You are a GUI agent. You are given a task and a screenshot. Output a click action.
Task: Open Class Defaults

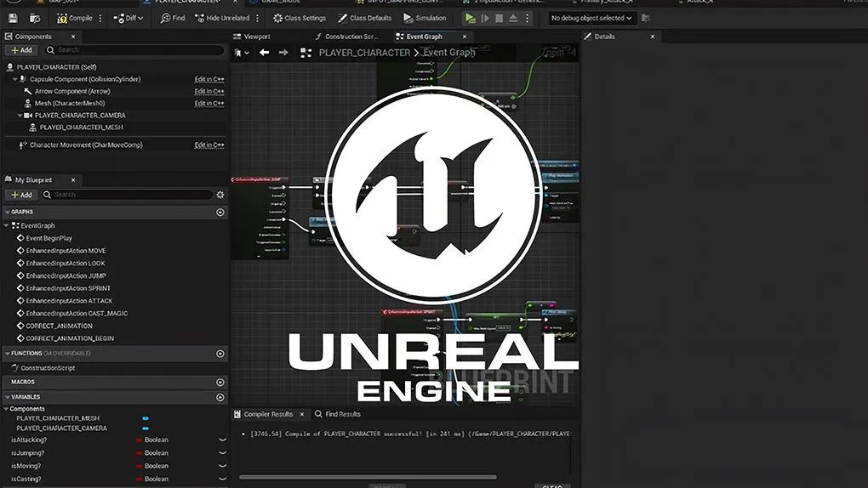[x=365, y=18]
